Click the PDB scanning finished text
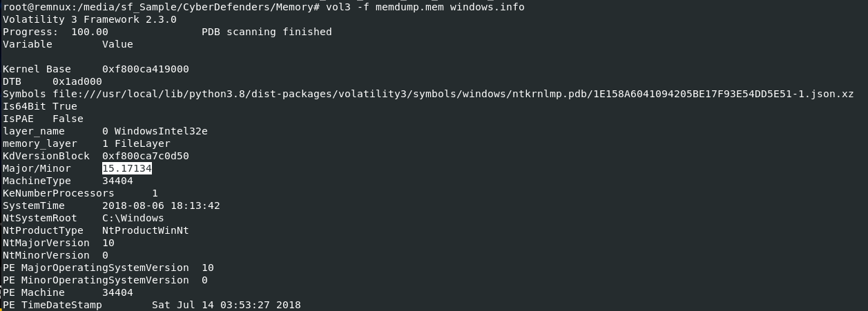This screenshot has width=868, height=311. 267,32
